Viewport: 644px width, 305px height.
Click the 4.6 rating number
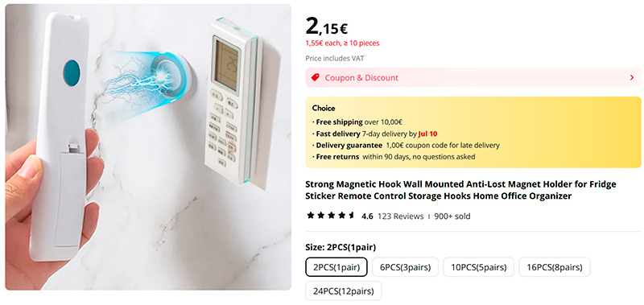[x=367, y=216]
